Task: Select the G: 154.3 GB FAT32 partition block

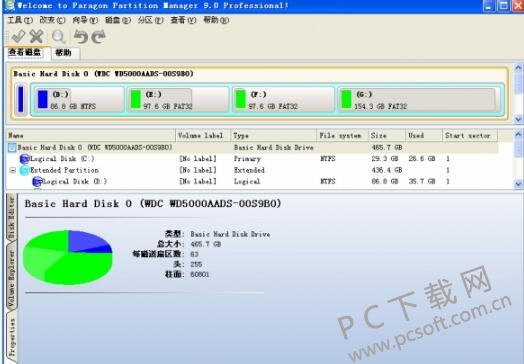Action: [419, 100]
